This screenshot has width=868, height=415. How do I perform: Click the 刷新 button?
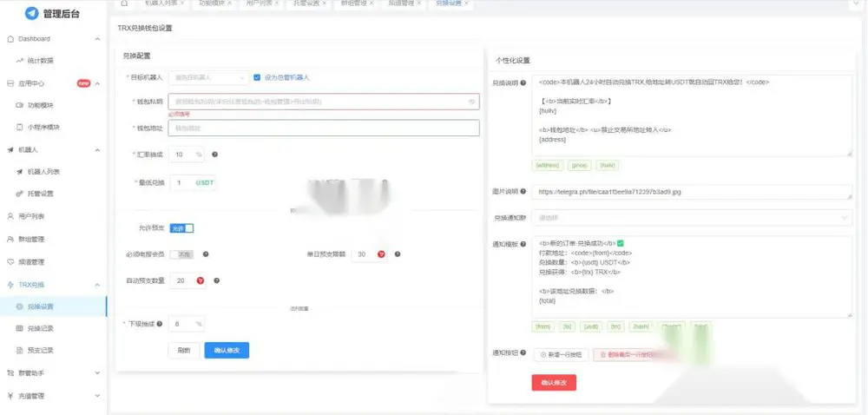point(184,350)
